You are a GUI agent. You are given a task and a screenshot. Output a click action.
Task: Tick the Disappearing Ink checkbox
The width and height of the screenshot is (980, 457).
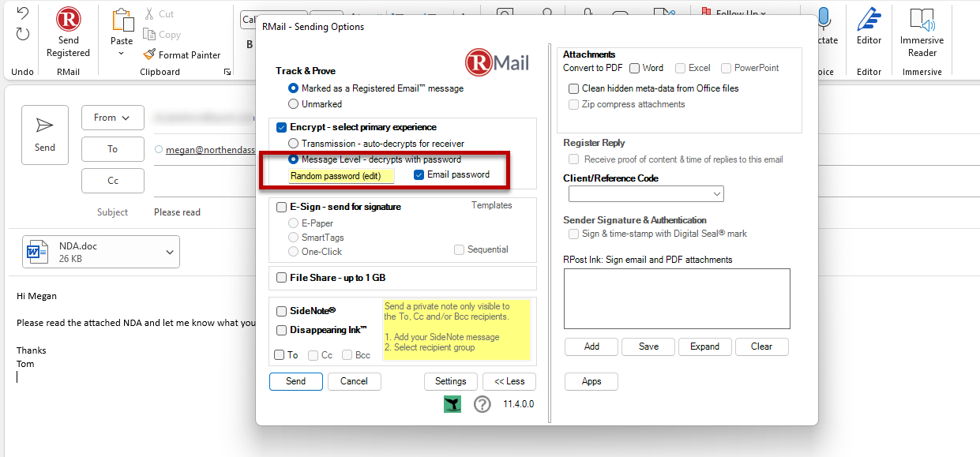tap(282, 330)
